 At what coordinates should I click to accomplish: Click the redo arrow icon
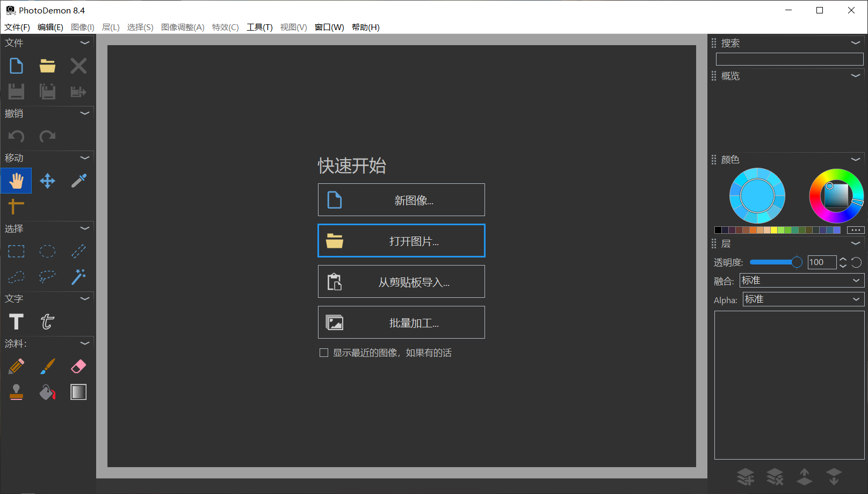click(x=47, y=136)
